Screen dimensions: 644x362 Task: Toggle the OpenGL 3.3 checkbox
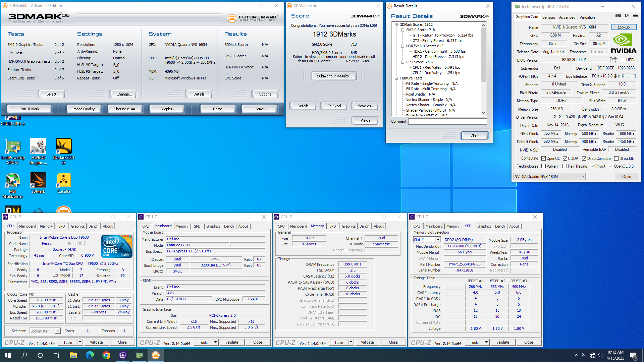[611, 166]
